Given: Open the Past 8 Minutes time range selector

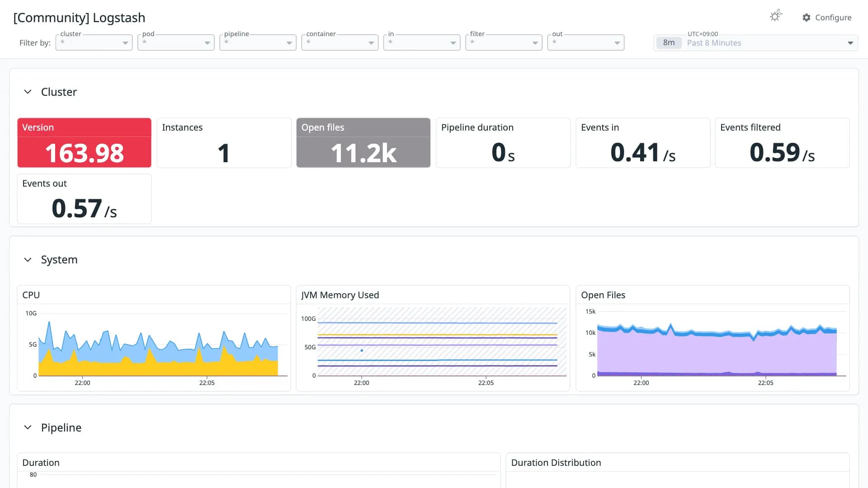Looking at the screenshot, I should point(755,43).
